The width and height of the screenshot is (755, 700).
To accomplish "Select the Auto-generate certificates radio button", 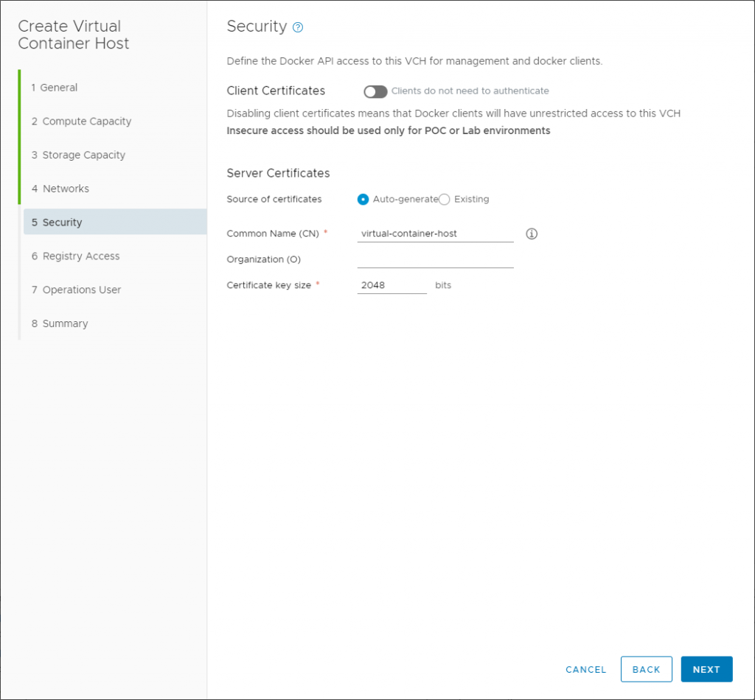I will (363, 199).
